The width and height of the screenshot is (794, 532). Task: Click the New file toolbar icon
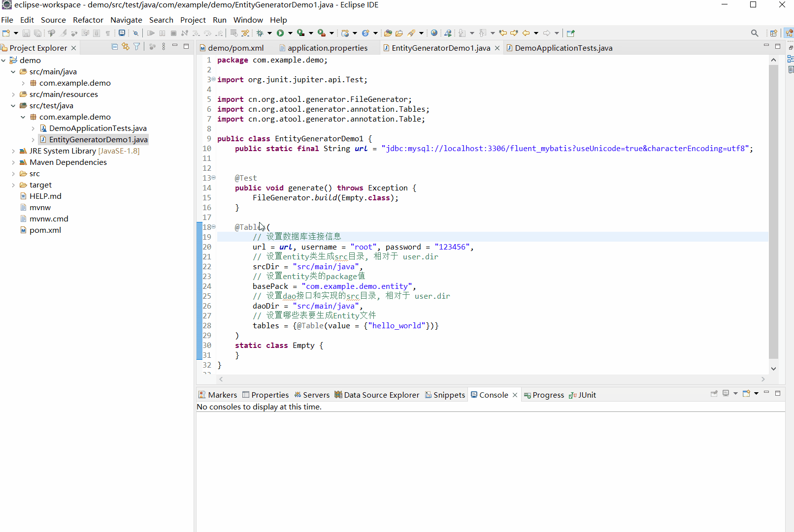6,33
